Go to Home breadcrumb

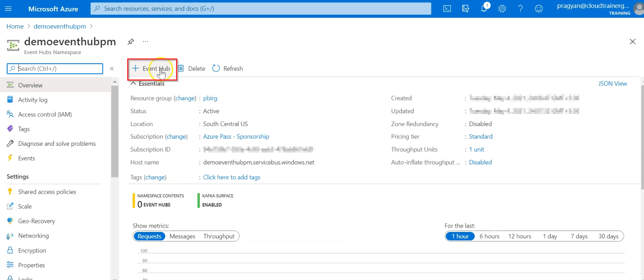15,26
